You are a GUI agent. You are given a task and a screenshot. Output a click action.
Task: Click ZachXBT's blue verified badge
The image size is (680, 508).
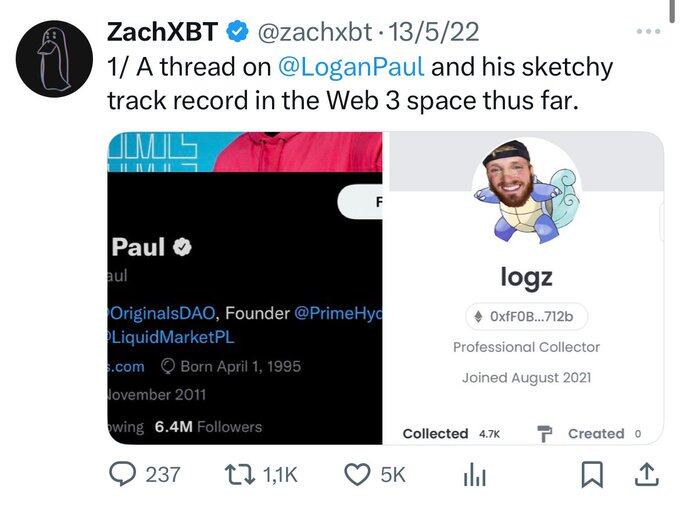pyautogui.click(x=237, y=32)
